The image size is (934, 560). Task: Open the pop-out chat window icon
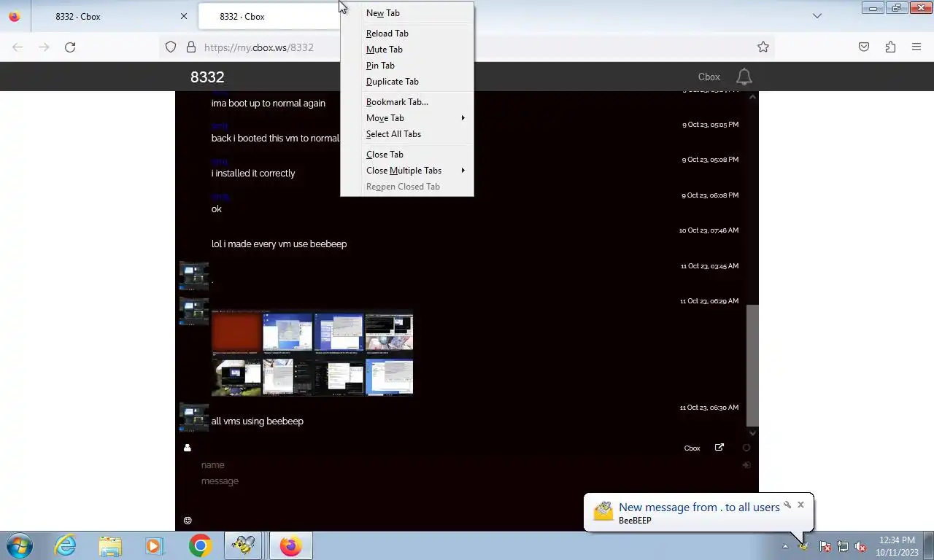pyautogui.click(x=719, y=448)
